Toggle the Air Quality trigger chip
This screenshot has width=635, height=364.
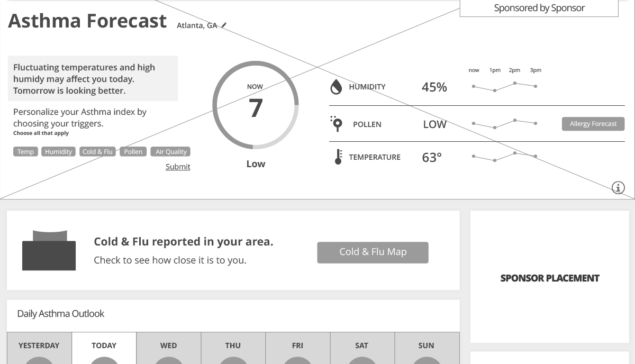170,151
